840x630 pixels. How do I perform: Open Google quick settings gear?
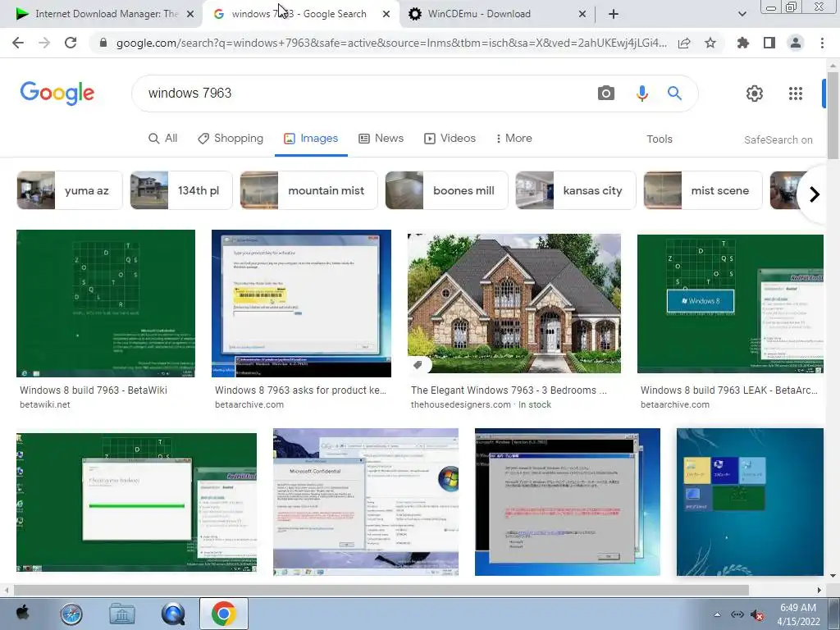point(755,94)
